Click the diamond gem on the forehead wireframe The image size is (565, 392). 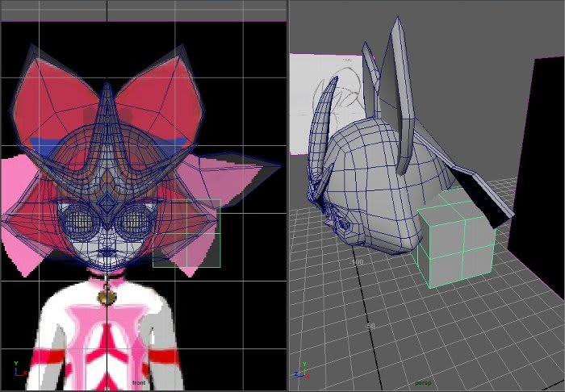pyautogui.click(x=107, y=204)
